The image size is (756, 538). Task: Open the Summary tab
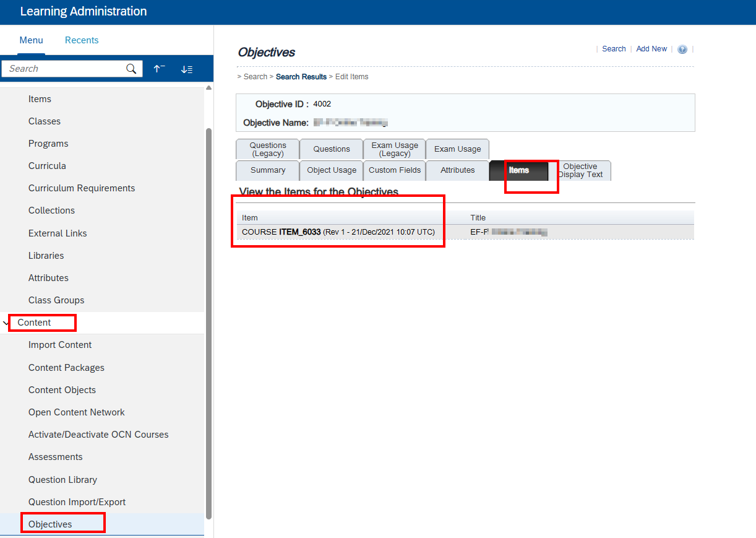[268, 170]
